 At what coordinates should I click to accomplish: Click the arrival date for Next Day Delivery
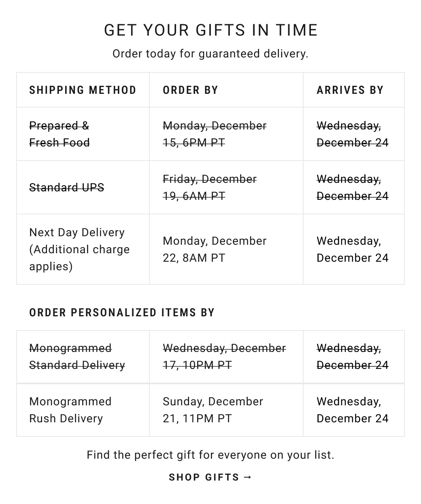click(352, 249)
